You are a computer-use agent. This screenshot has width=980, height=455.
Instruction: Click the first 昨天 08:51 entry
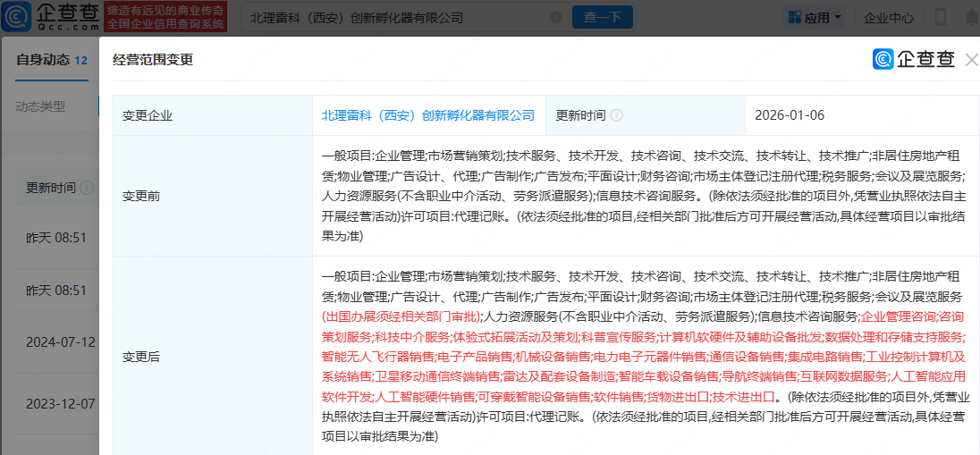click(x=55, y=238)
